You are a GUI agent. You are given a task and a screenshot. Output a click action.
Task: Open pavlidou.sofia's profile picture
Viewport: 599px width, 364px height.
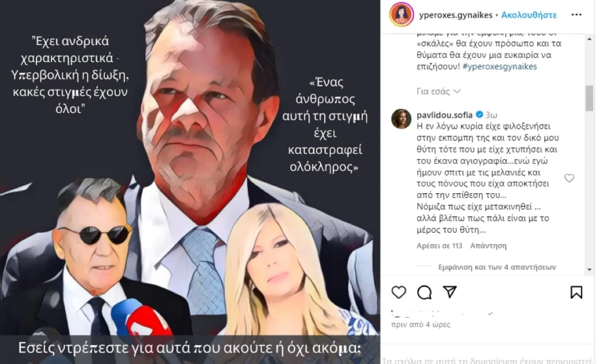tap(402, 119)
